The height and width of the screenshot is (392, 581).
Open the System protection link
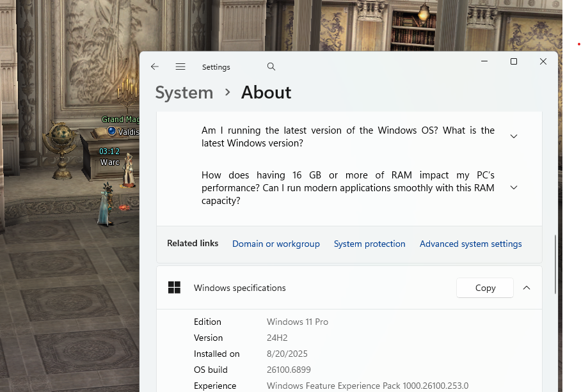coord(369,244)
